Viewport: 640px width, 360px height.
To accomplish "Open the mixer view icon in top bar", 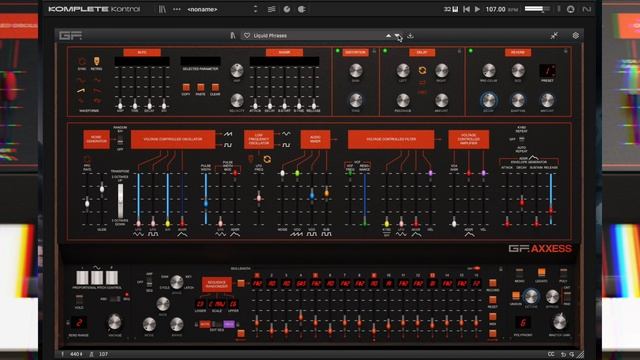I will [x=271, y=9].
